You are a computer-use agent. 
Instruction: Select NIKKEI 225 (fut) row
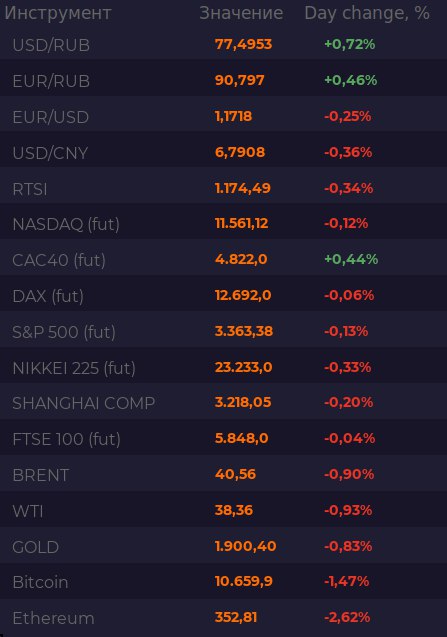[x=224, y=365]
